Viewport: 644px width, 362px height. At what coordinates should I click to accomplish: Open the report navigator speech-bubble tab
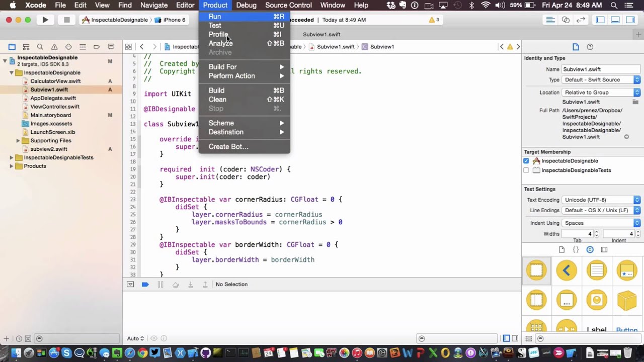point(111,47)
